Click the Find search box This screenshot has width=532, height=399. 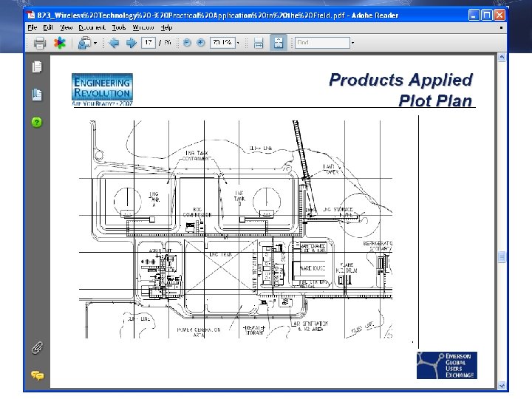322,43
